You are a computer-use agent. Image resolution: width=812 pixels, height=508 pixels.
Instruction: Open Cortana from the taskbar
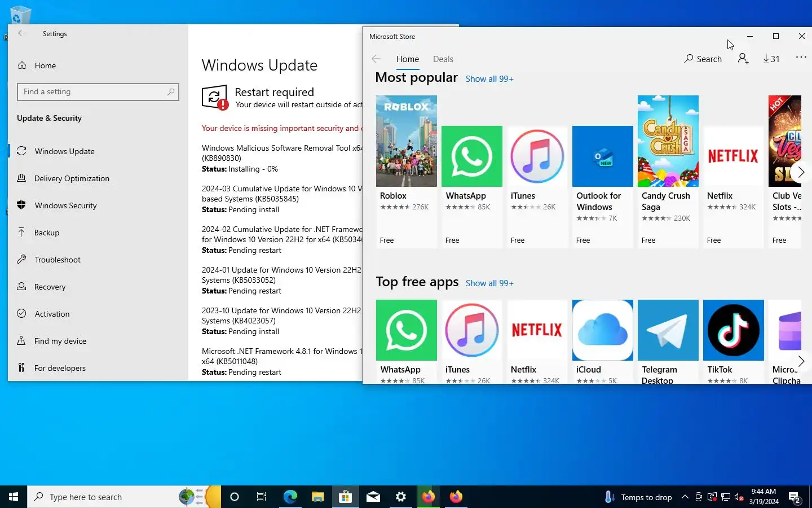click(x=235, y=497)
